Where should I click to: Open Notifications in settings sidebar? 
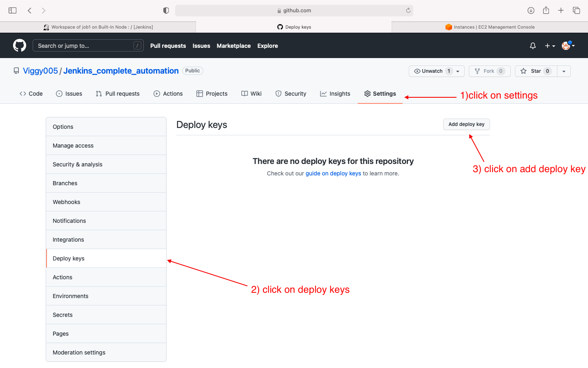pyautogui.click(x=106, y=221)
